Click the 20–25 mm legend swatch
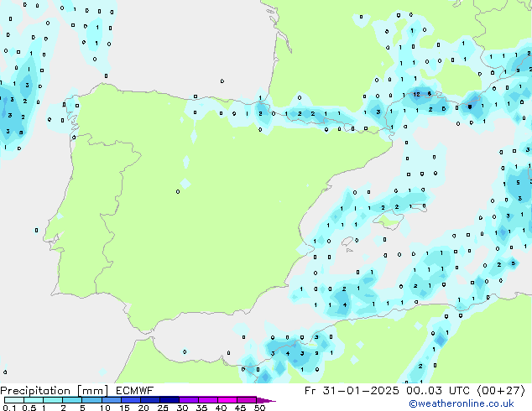This screenshot has width=532, height=411. [149, 400]
